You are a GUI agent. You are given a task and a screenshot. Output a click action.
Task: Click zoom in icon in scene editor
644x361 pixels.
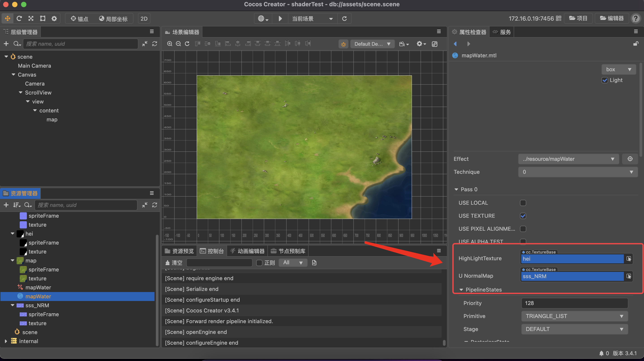point(170,44)
